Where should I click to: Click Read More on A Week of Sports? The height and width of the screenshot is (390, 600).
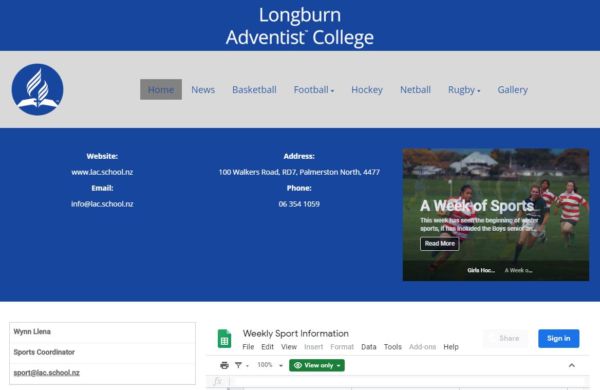pyautogui.click(x=440, y=243)
